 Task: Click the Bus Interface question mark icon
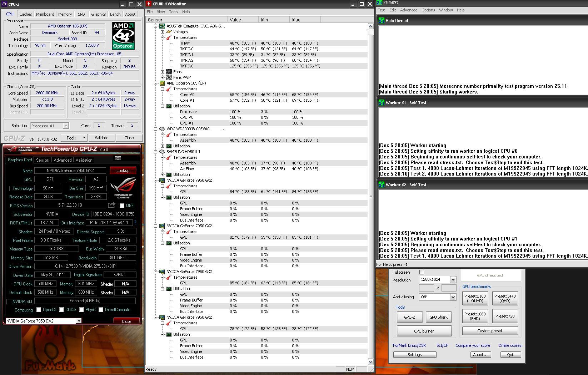tap(135, 223)
